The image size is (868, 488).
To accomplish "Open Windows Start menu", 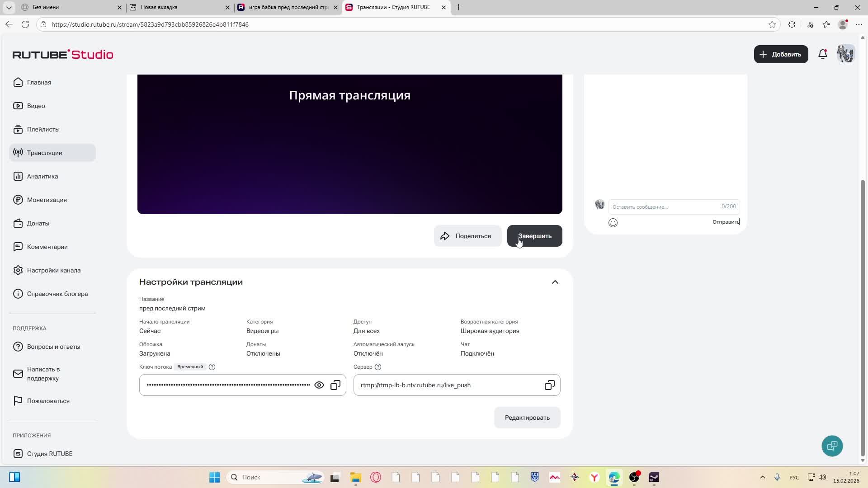I will pos(214,477).
